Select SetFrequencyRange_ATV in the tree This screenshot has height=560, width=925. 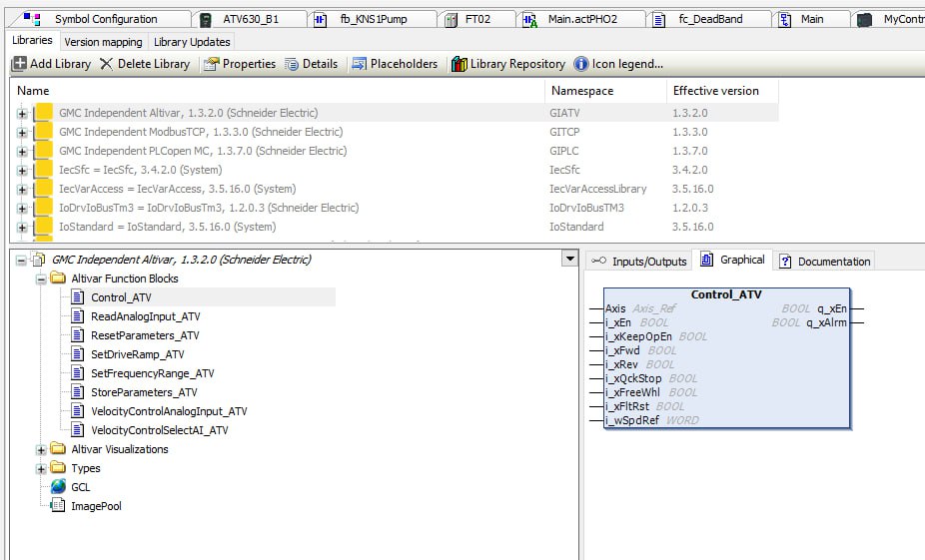152,373
